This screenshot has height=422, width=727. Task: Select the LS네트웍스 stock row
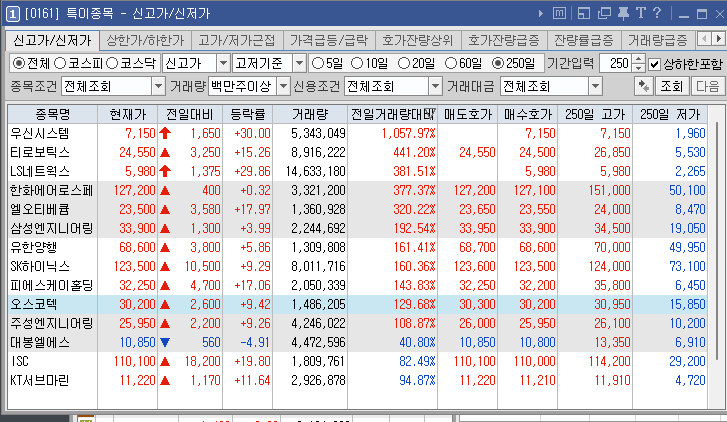[x=357, y=172]
